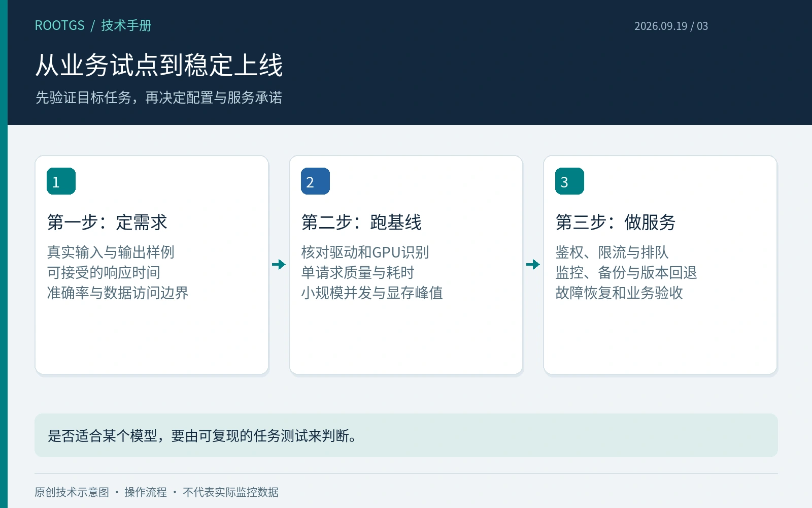
Task: Click footer text 原创技术示意图
Action: point(72,492)
